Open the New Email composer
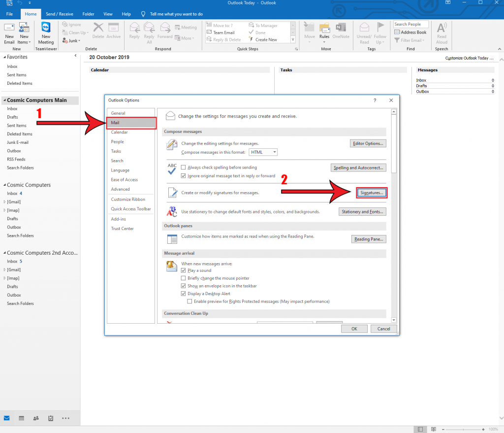The width and height of the screenshot is (504, 433). pyautogui.click(x=9, y=32)
